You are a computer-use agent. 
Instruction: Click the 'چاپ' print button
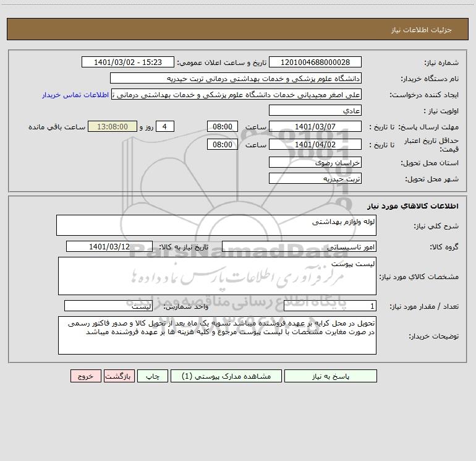153,376
